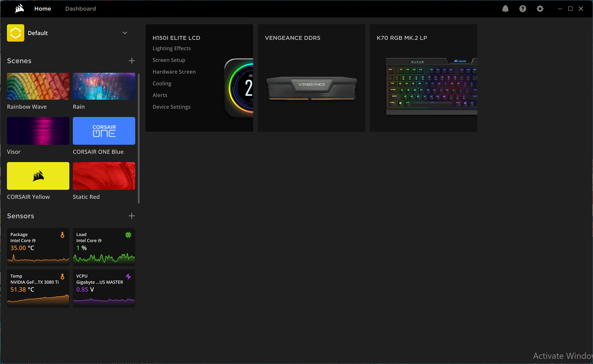Click the yellow Default profile icon

point(16,33)
